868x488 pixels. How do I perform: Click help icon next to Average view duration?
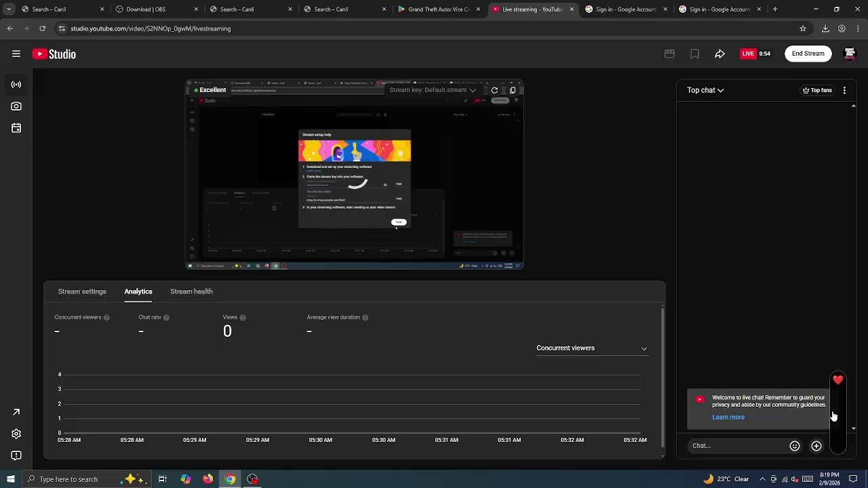coord(365,317)
